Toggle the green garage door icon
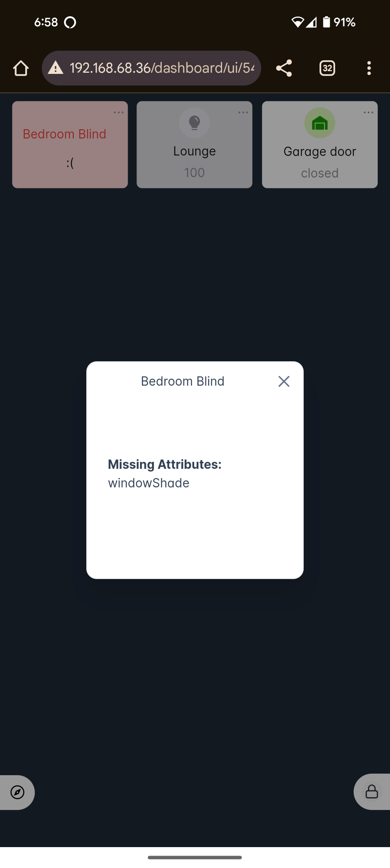Viewport: 390px width, 868px height. (320, 123)
